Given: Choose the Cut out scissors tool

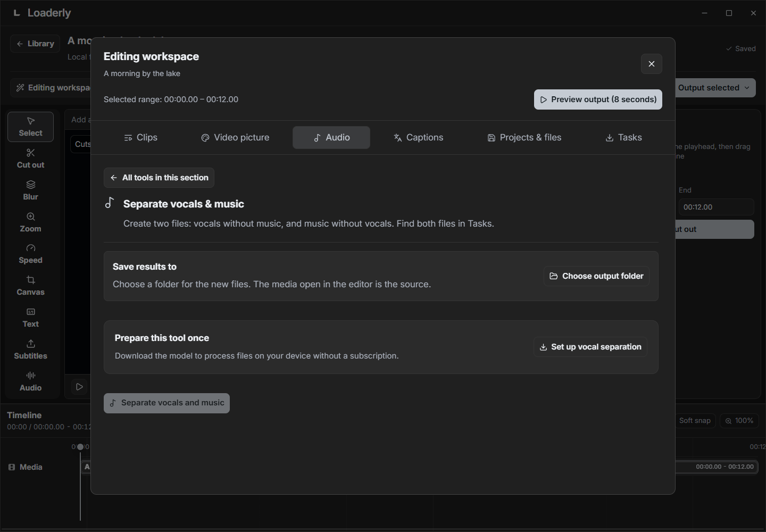Looking at the screenshot, I should tap(30, 159).
